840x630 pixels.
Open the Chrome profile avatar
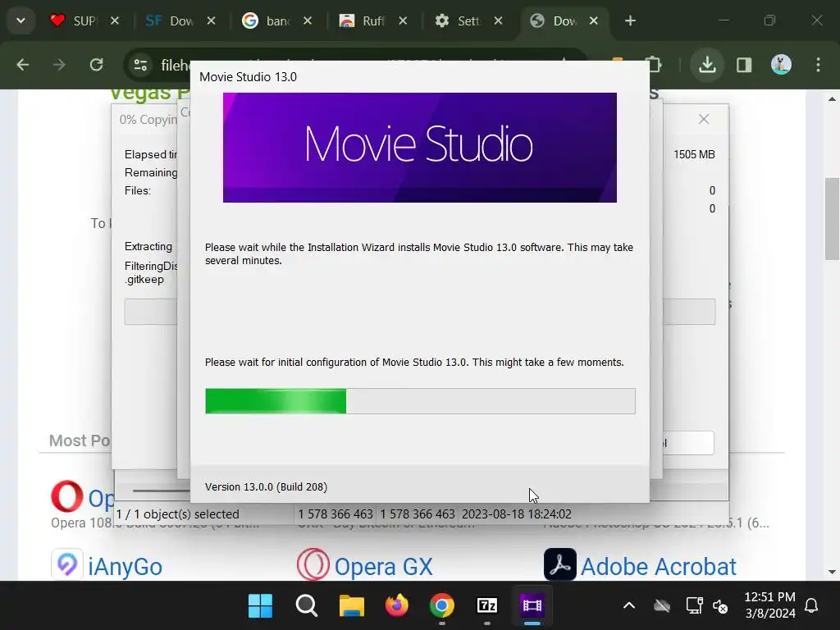(781, 65)
